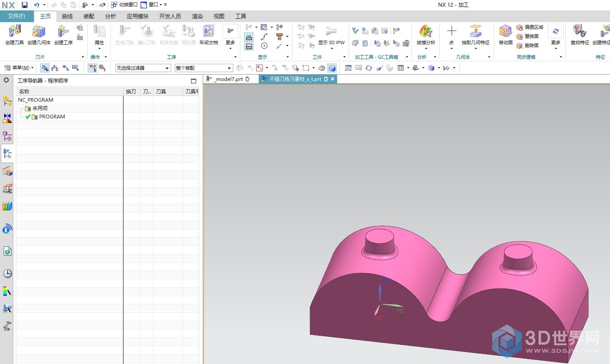Click the save icon in title bar
The image size is (610, 364).
[x=25, y=5]
